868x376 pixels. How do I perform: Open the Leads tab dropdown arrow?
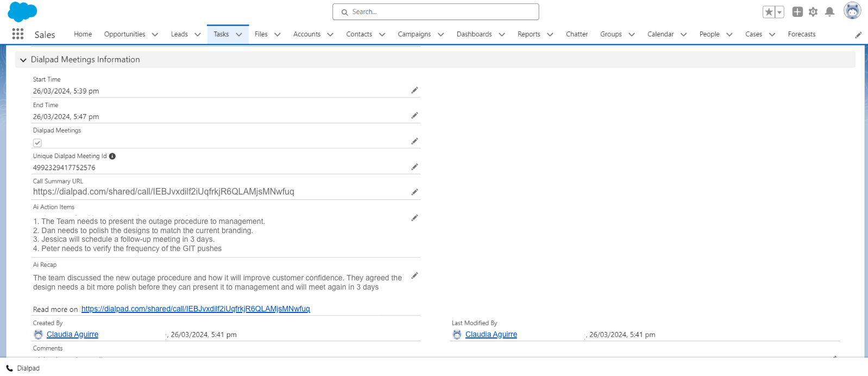coord(198,34)
